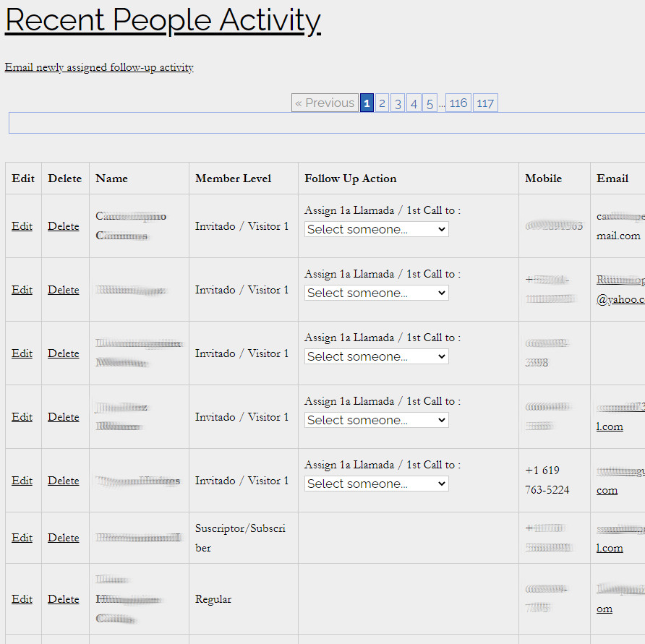Open the Select someone dropdown in second row

[376, 293]
